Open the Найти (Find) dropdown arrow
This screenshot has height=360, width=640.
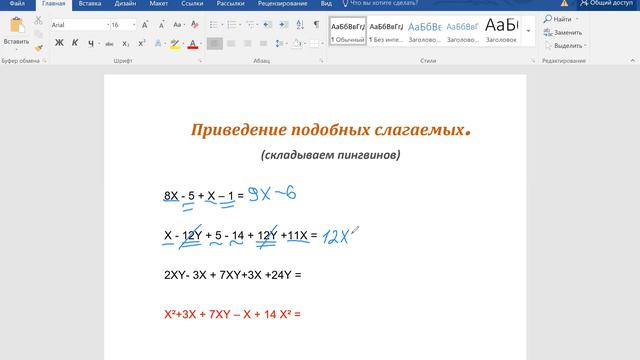point(577,19)
